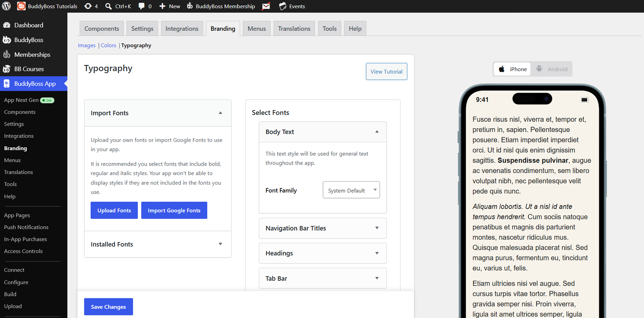
Task: Collapse the Import Fonts panel
Action: pyautogui.click(x=220, y=113)
